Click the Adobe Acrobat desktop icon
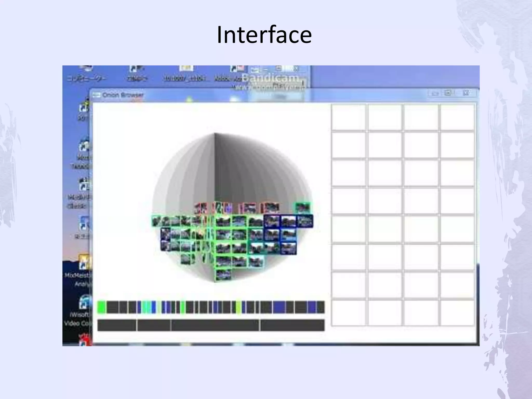Viewport: 532px width, 399px height. (x=236, y=69)
